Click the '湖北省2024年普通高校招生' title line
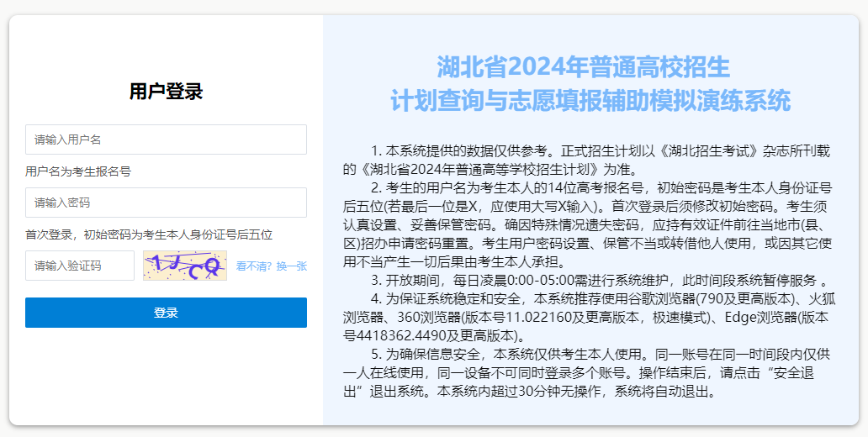The height and width of the screenshot is (437, 868). 583,66
